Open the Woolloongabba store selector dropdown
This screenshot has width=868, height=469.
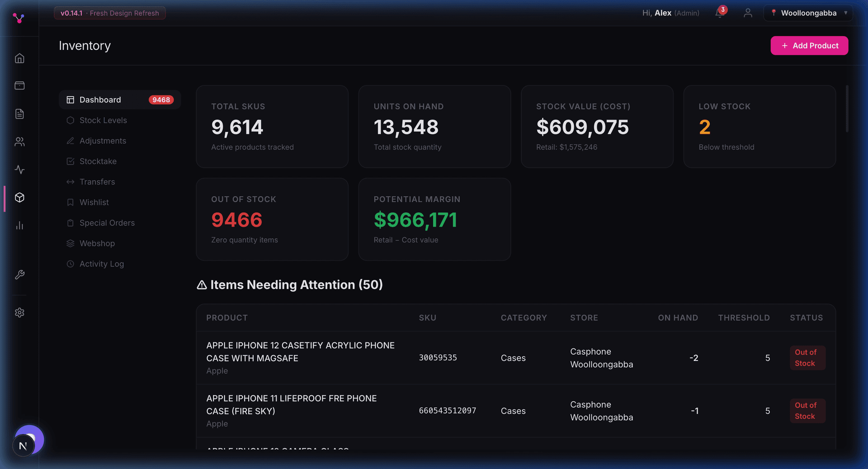point(808,13)
